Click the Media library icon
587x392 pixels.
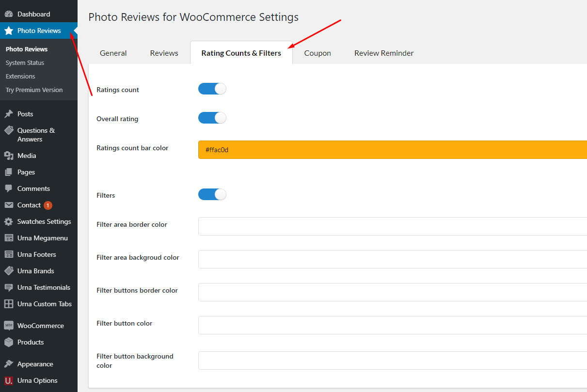9,156
